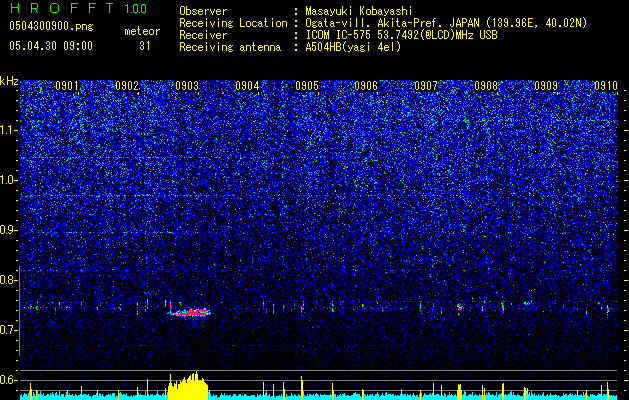Click the large yellow intensity peak at 0903
The width and height of the screenshot is (629, 400).
(188, 386)
